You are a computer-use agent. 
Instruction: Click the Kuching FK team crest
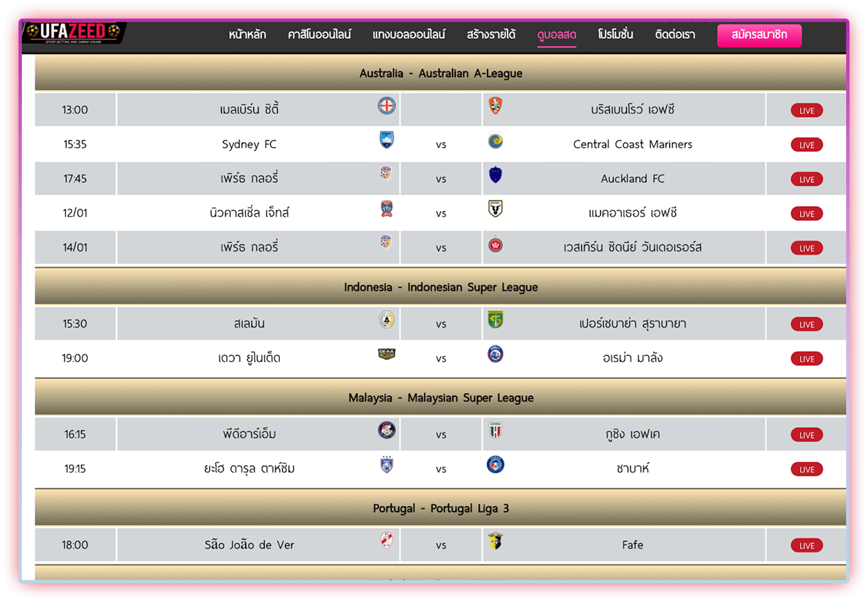495,431
